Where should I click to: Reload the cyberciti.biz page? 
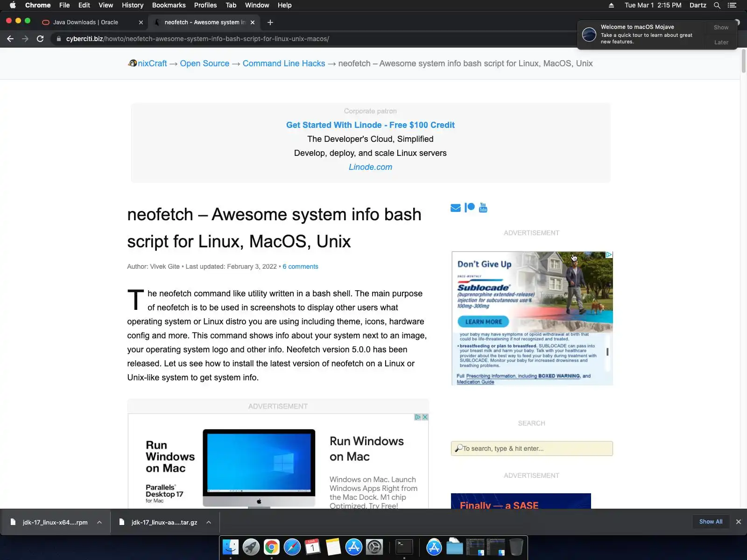40,39
